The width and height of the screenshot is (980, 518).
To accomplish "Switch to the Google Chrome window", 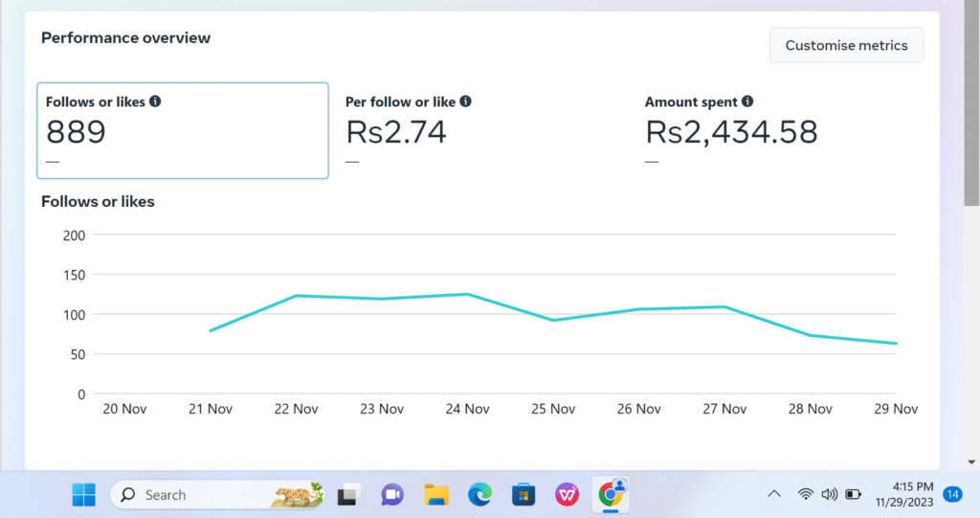I will tap(609, 495).
